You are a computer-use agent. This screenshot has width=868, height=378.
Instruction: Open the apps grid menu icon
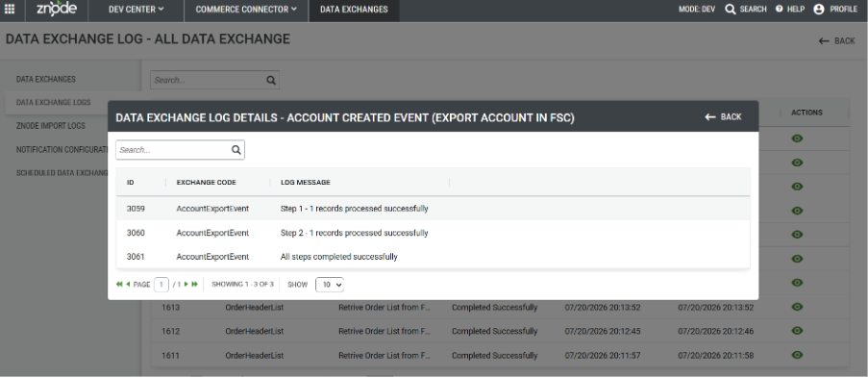(10, 9)
